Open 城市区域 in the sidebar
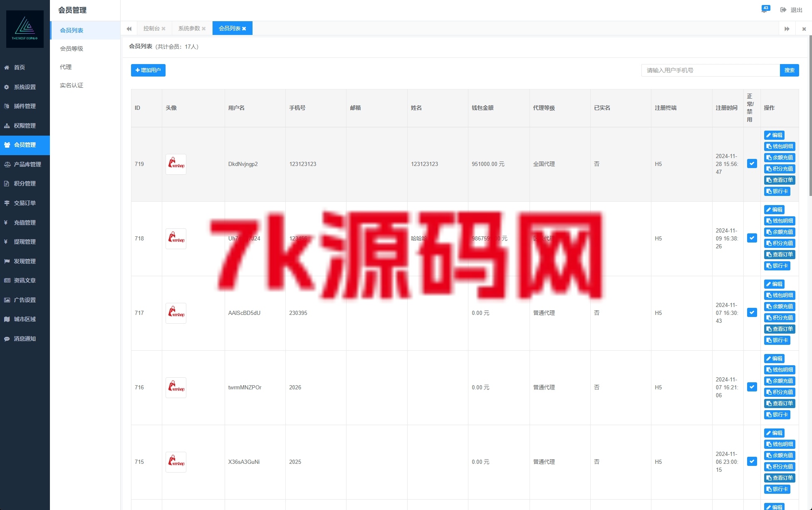Viewport: 812px width, 510px height. (25, 319)
